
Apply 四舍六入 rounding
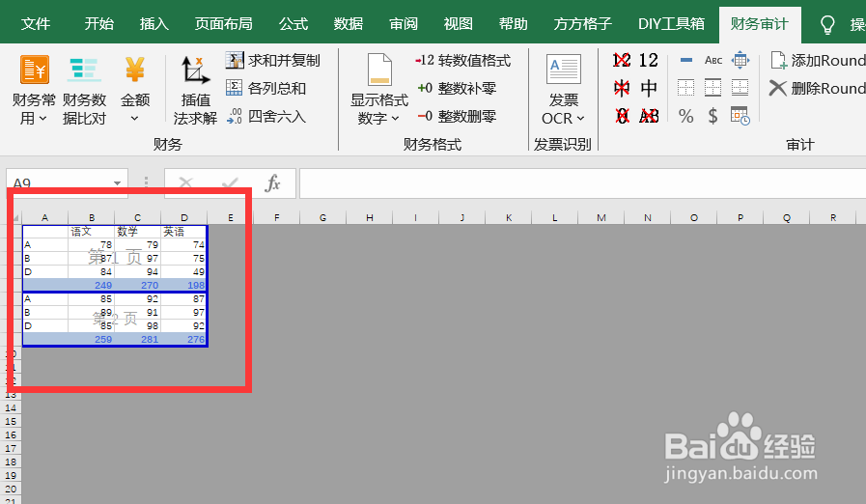[x=265, y=116]
